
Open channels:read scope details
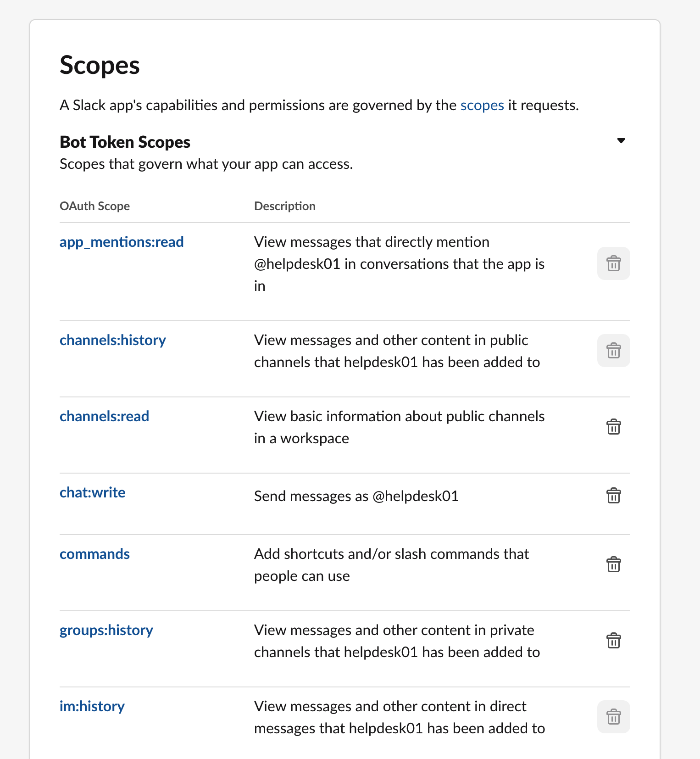(105, 416)
